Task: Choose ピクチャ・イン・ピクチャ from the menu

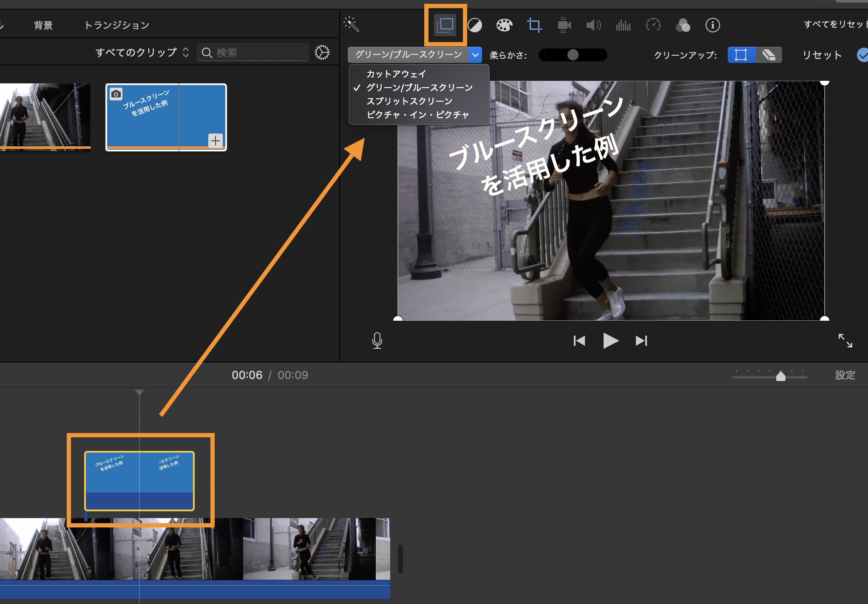Action: (418, 115)
